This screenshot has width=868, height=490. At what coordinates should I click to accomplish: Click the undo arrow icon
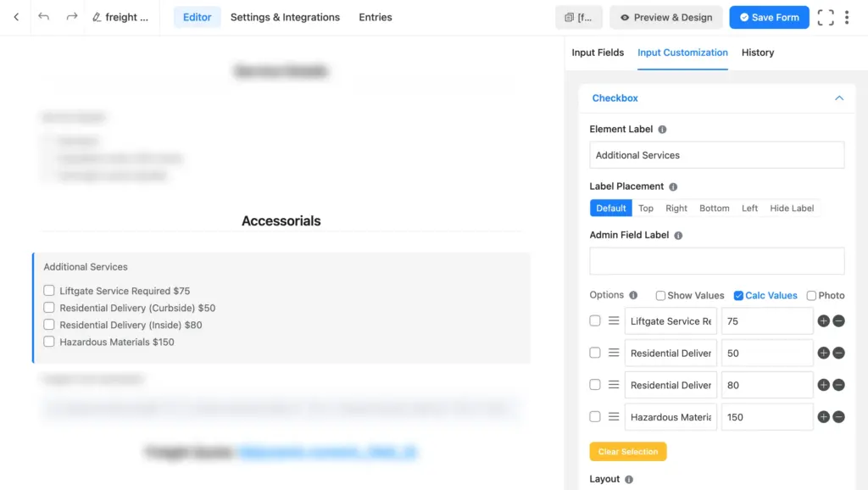(44, 17)
